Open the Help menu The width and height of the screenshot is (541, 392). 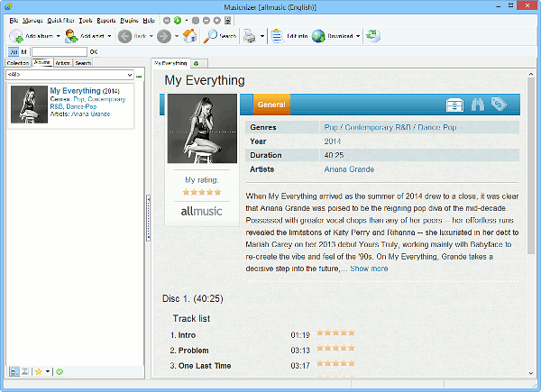point(149,21)
